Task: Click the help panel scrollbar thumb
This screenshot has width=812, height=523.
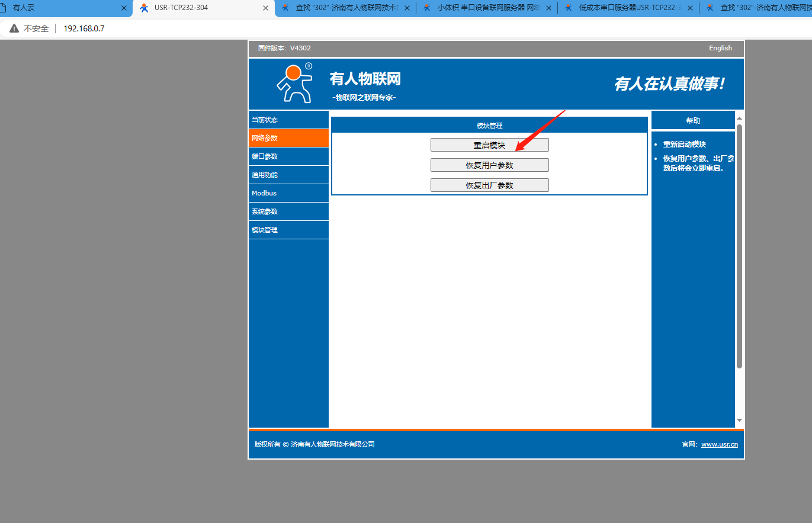Action: pos(739,246)
